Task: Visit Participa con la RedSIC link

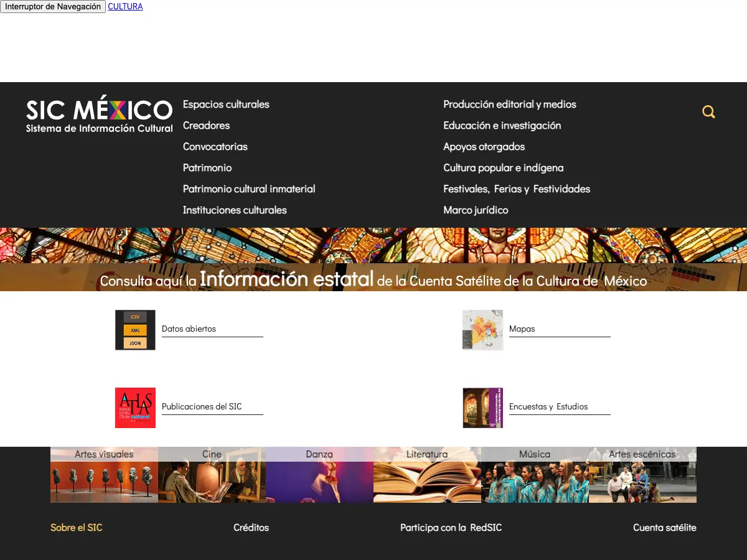Action: click(x=451, y=528)
